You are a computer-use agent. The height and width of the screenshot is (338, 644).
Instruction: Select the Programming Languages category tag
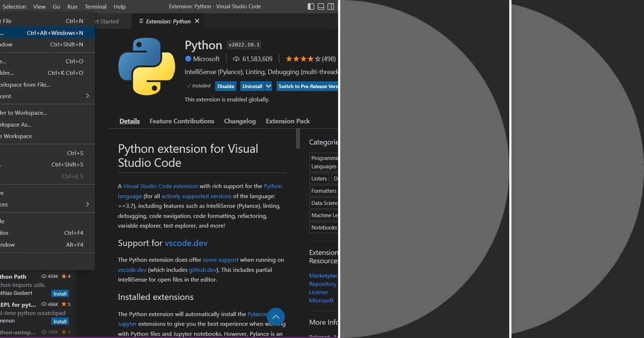click(324, 162)
